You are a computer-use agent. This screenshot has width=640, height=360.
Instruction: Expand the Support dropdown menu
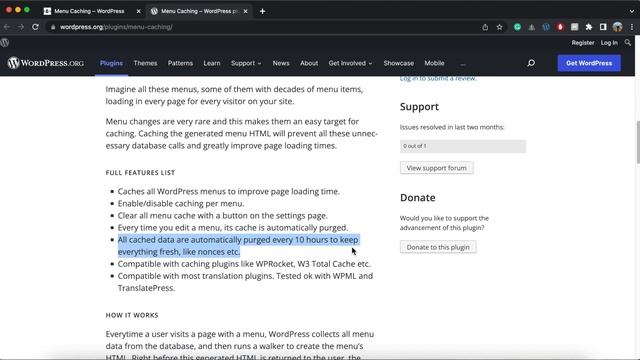point(246,63)
